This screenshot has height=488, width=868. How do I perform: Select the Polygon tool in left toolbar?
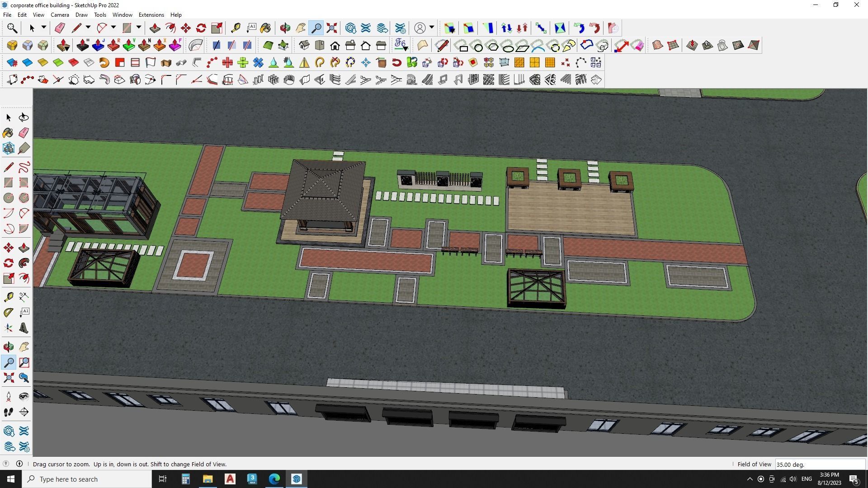[x=24, y=198]
